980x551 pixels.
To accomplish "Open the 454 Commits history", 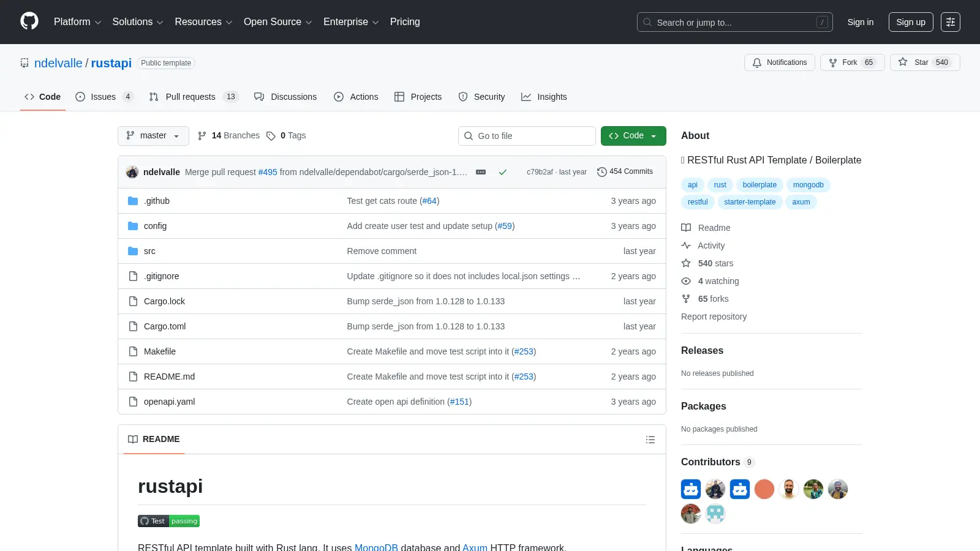I will tap(625, 171).
